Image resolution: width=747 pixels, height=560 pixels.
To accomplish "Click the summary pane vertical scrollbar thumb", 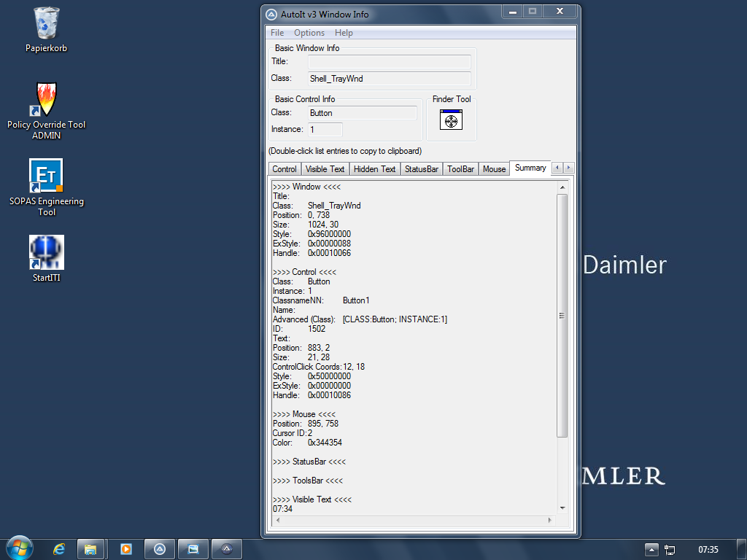I will pos(562,315).
